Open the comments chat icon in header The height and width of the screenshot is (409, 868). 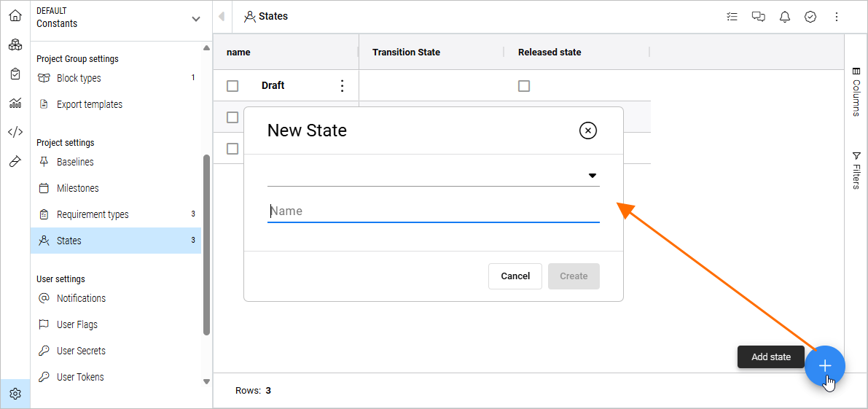coord(759,17)
